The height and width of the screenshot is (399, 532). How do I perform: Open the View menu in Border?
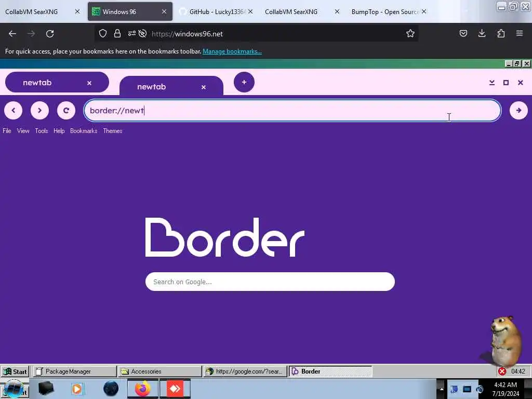[x=23, y=131]
